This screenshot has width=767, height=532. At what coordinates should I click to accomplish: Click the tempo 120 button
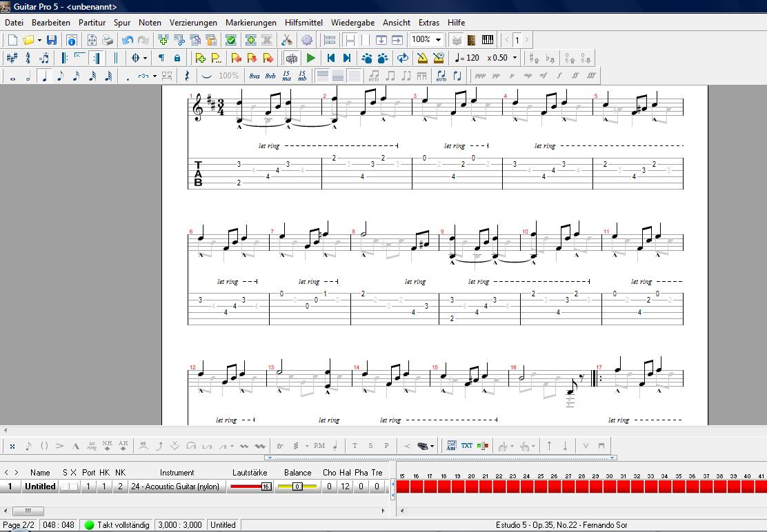pyautogui.click(x=467, y=58)
